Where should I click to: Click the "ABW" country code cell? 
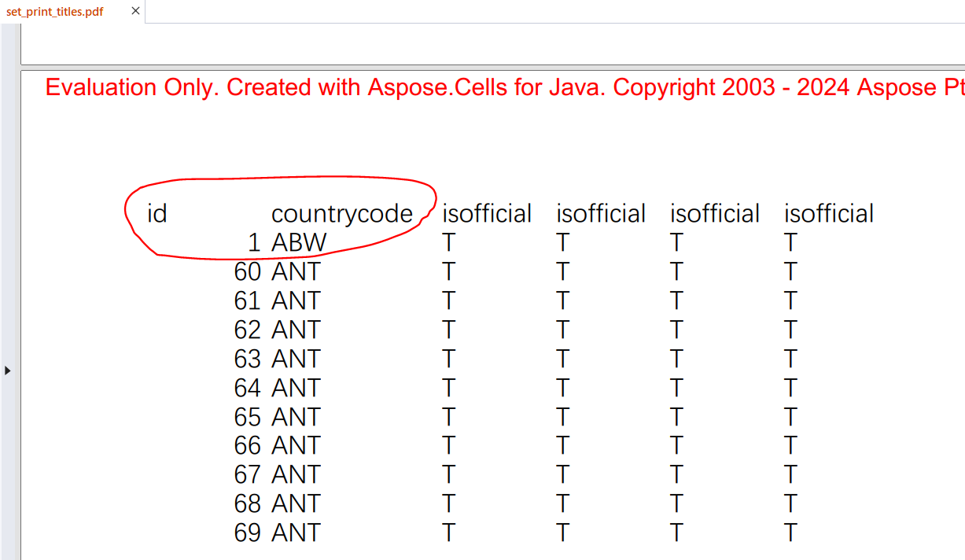[x=299, y=243]
